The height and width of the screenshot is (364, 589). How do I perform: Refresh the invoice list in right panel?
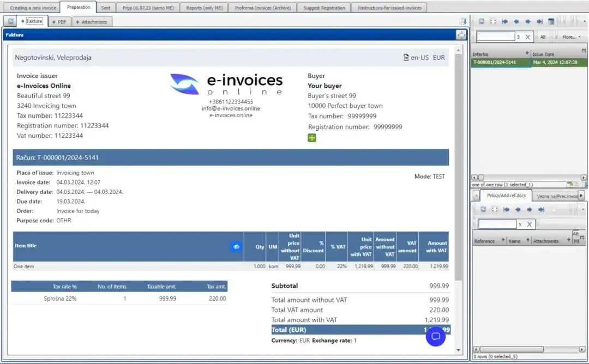pyautogui.click(x=482, y=22)
